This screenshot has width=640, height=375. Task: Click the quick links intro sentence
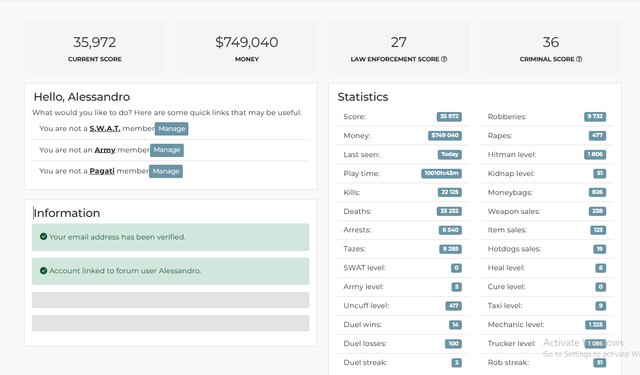click(167, 113)
